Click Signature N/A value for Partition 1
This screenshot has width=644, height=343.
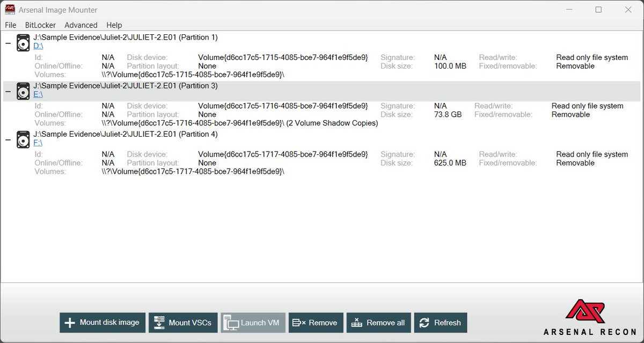pos(441,57)
